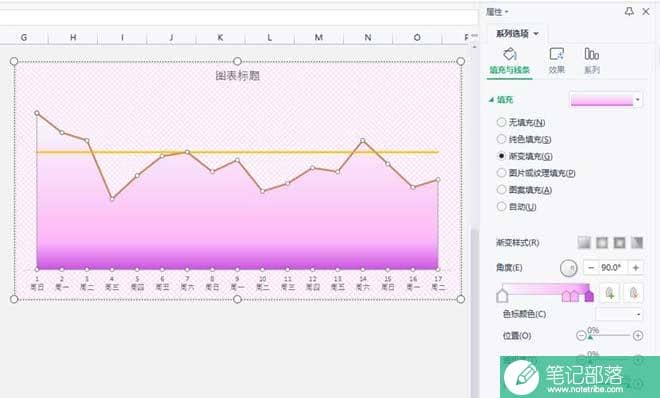
Task: Pin the 属性 properties panel
Action: point(629,12)
